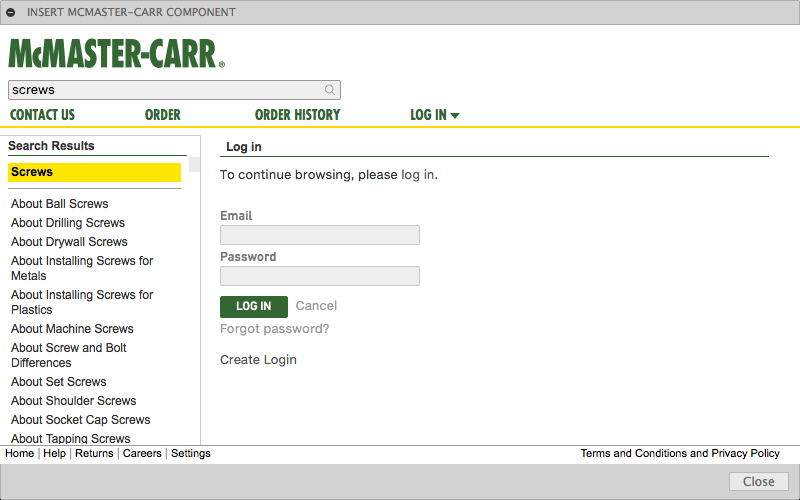
Task: Open About Tapping Screws
Action: click(x=70, y=438)
